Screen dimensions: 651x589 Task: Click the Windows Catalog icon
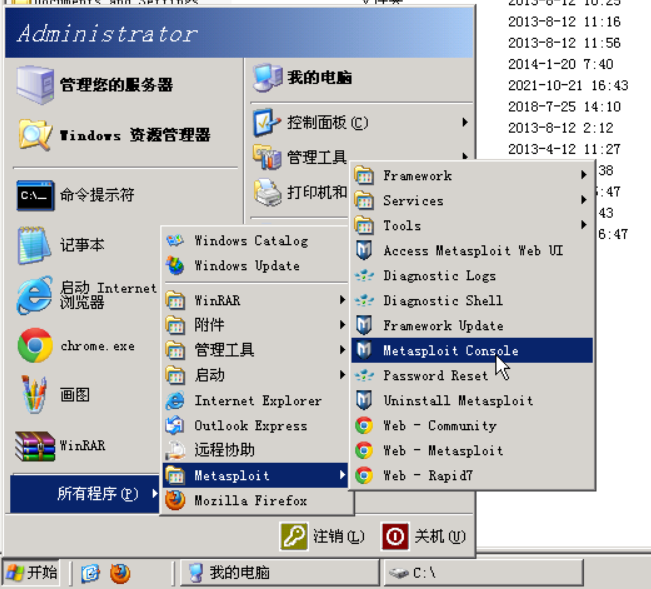tap(175, 240)
